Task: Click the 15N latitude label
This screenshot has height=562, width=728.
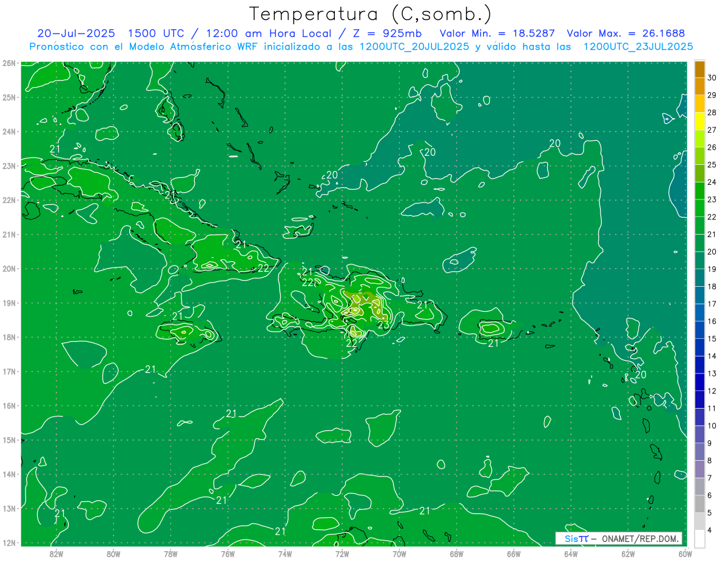Action: [x=8, y=440]
